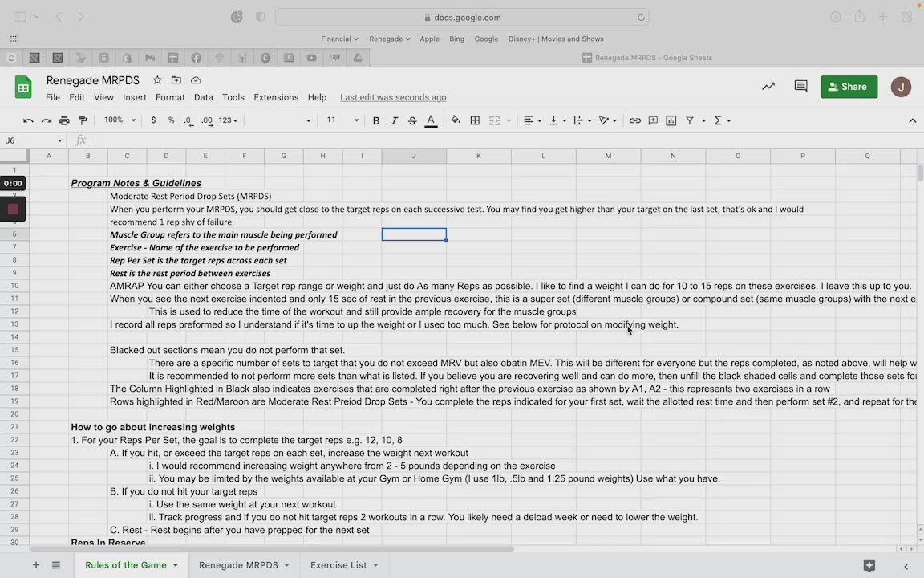The height and width of the screenshot is (578, 924).
Task: Open vertical align options
Action: click(557, 120)
